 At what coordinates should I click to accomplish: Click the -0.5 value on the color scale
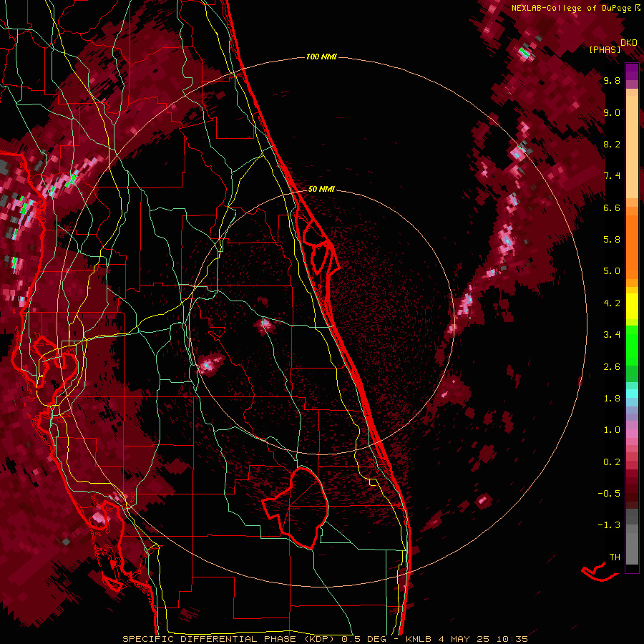coord(609,494)
